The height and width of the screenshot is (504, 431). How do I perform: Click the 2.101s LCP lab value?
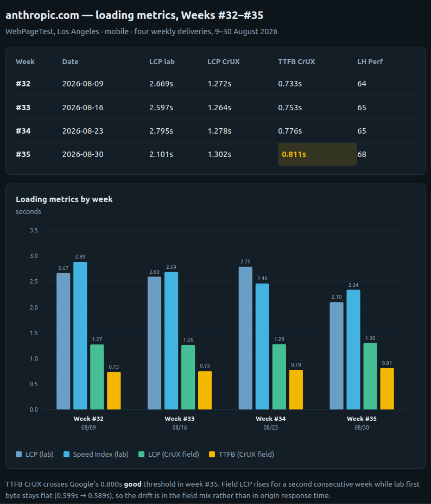(x=161, y=155)
